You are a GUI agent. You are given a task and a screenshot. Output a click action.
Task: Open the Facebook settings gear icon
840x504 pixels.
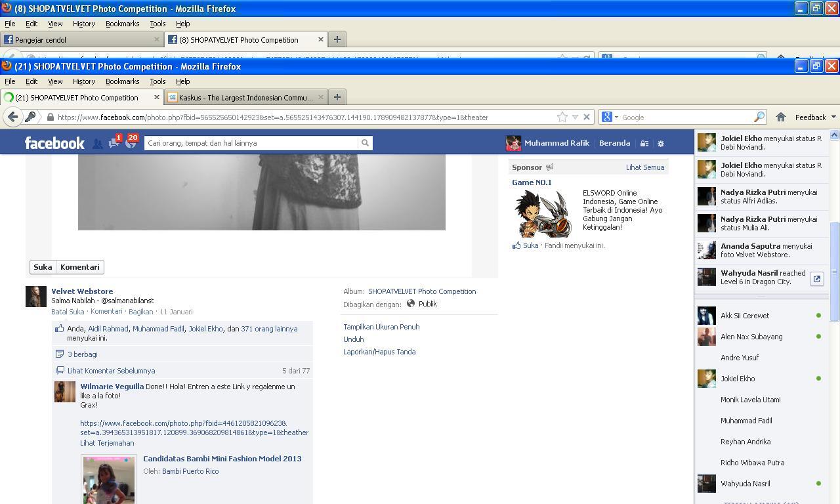[661, 143]
